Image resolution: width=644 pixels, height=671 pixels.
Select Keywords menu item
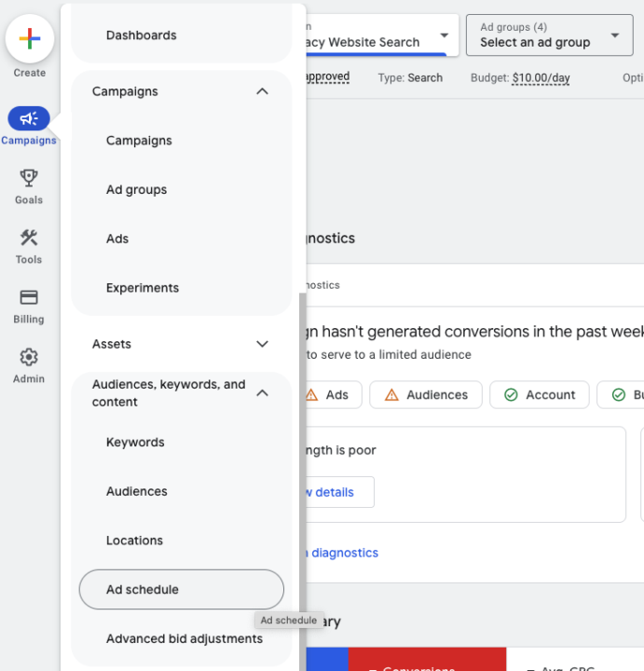[135, 442]
